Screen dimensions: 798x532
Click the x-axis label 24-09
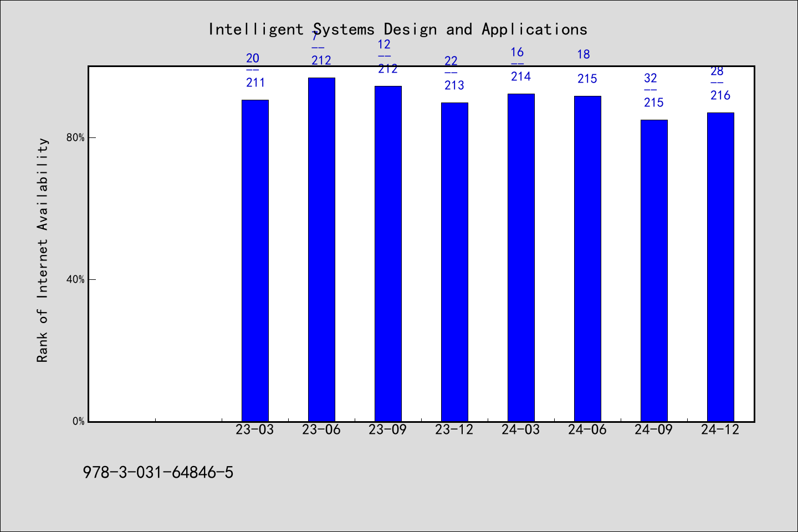tap(654, 429)
